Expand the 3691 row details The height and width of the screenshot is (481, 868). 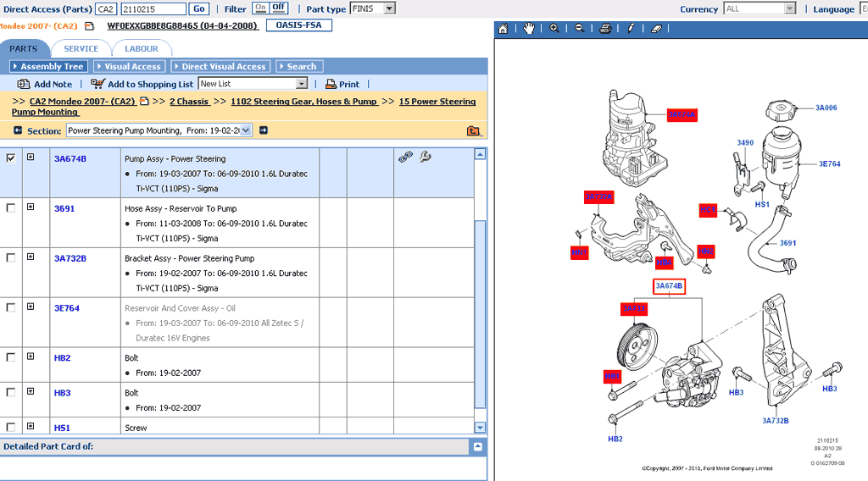[31, 207]
